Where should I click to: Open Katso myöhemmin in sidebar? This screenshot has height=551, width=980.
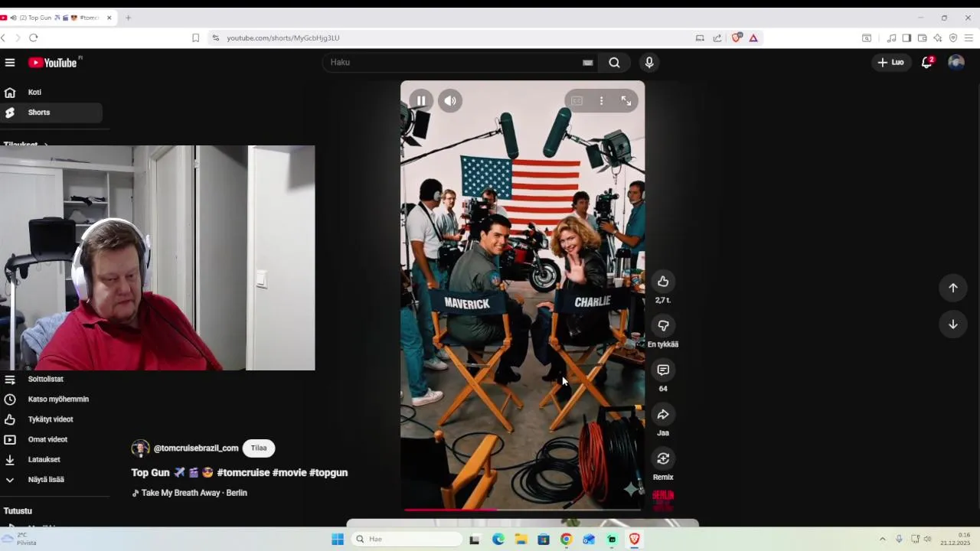tap(51, 399)
